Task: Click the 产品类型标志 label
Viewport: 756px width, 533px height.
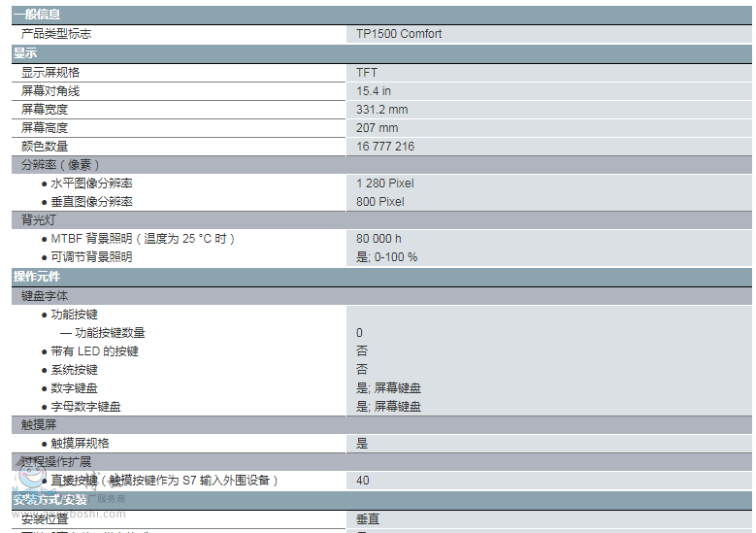Action: point(56,34)
